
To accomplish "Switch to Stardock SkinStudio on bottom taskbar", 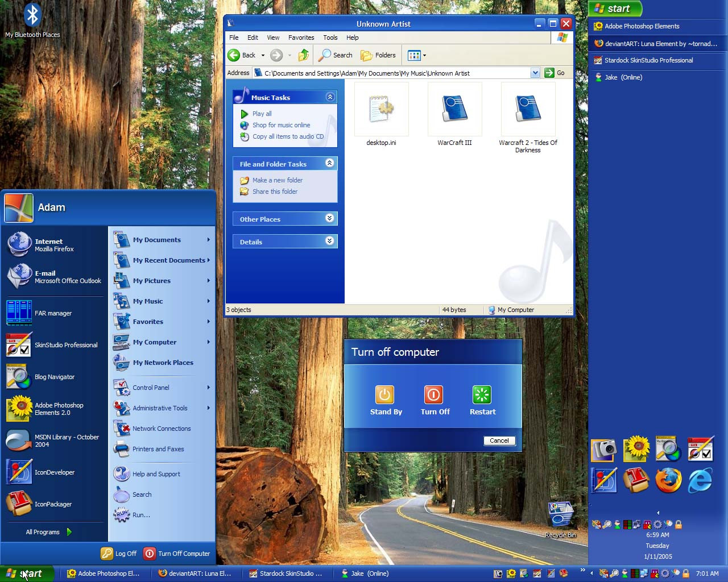I will [x=287, y=573].
